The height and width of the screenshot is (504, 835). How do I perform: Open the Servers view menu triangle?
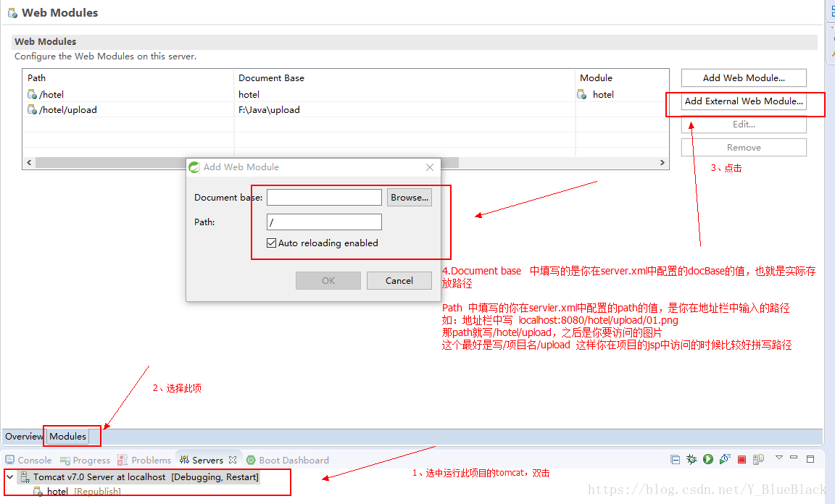point(779,458)
